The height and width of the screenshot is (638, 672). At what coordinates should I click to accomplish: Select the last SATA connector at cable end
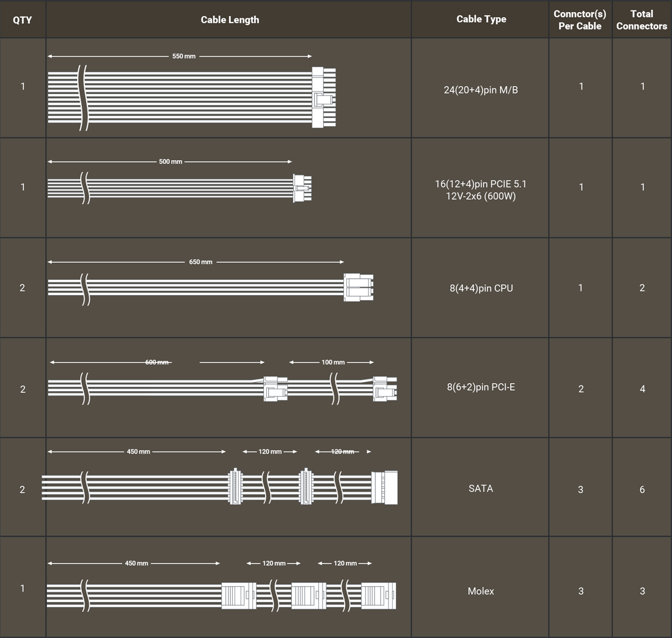(384, 488)
